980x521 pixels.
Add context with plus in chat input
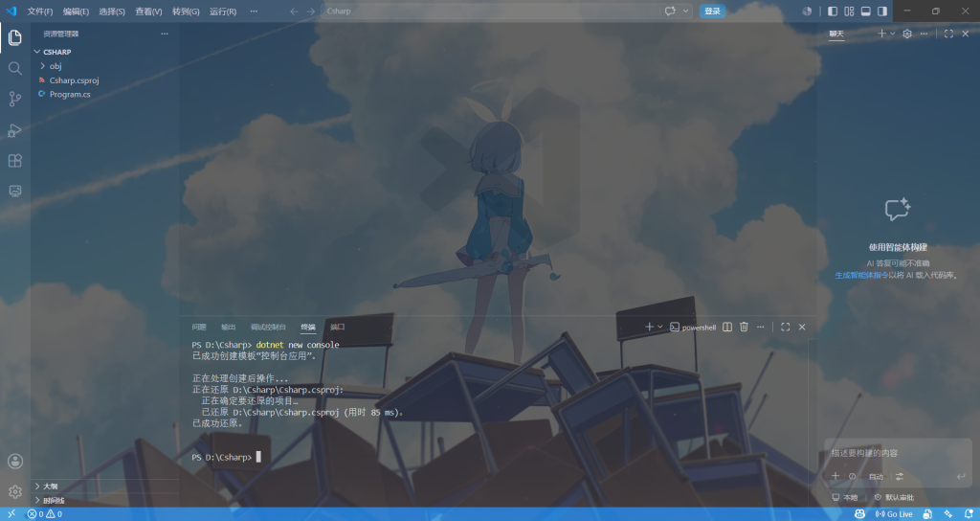point(835,476)
